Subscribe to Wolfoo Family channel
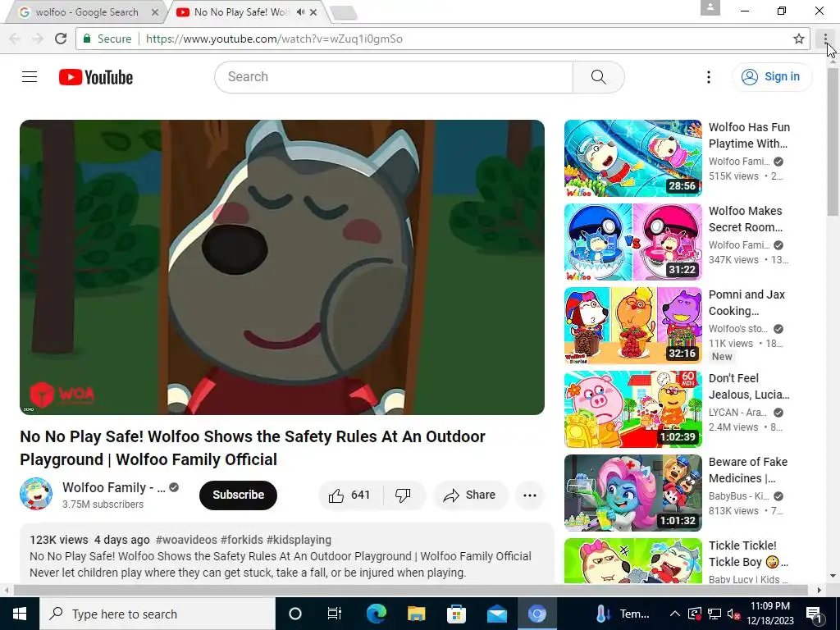This screenshot has width=840, height=630. point(239,495)
